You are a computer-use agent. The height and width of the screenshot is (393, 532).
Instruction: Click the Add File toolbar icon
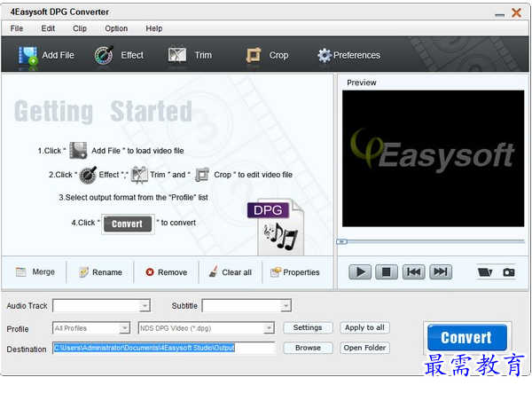tap(30, 55)
